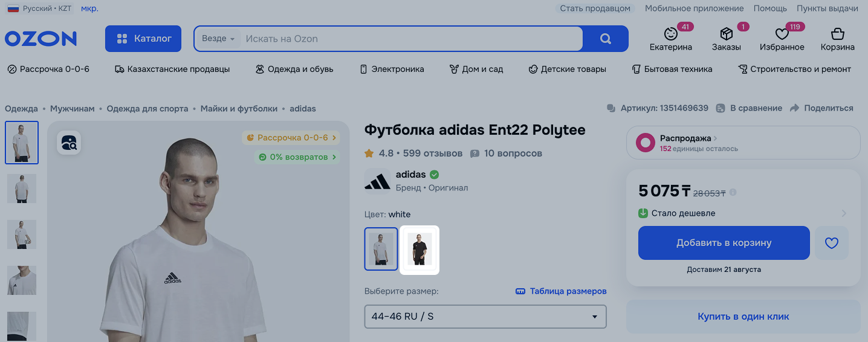
Task: Copy the Артикул: 1351469639 number
Action: (657, 108)
